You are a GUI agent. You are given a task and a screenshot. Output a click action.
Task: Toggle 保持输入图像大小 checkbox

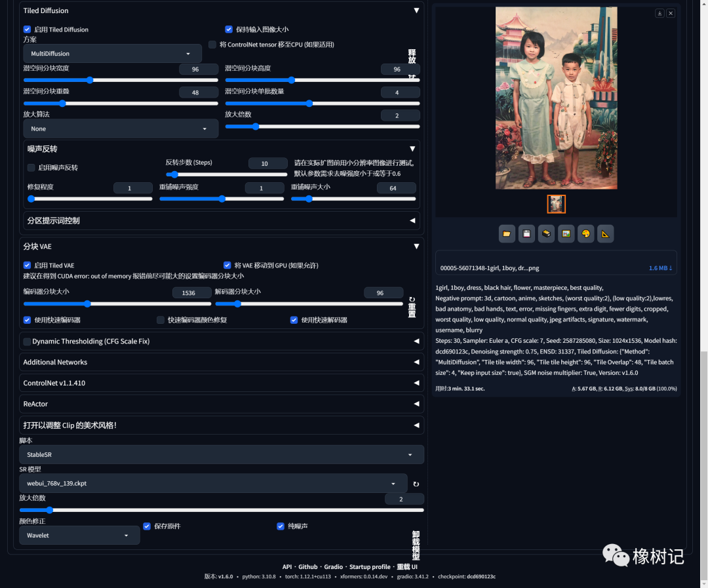[x=229, y=29]
